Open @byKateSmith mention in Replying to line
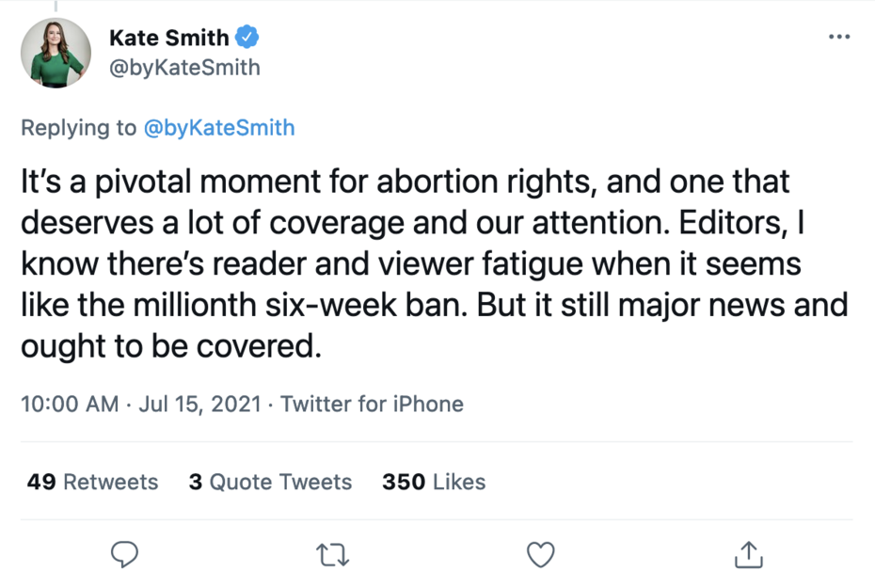The image size is (875, 588). click(218, 128)
